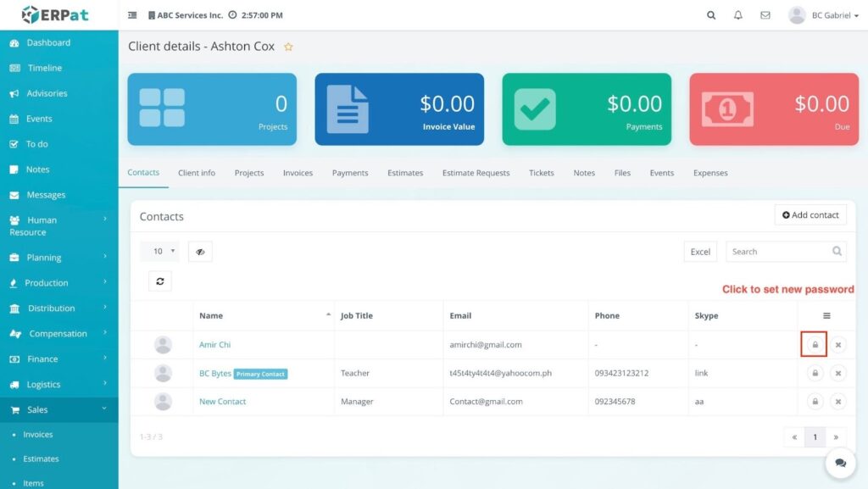The image size is (868, 489).
Task: Click the contacts Search field
Action: pyautogui.click(x=778, y=252)
